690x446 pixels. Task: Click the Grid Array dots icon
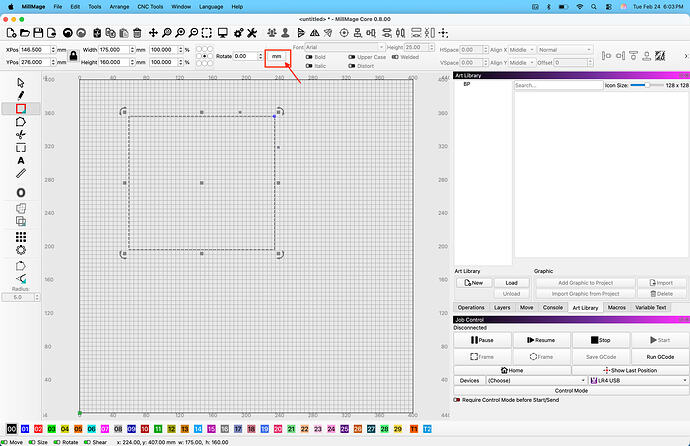click(x=21, y=237)
